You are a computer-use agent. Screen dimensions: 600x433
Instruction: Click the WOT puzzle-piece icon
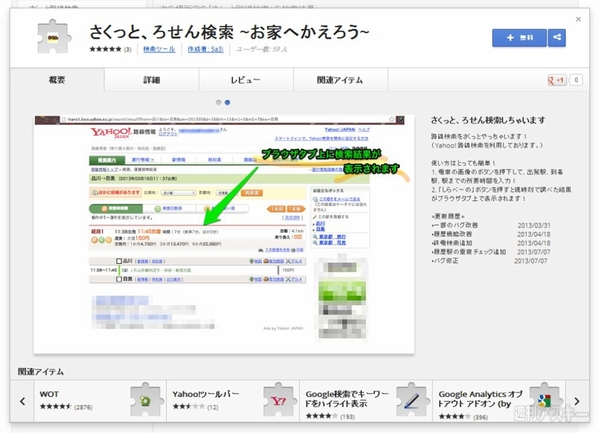coord(145,399)
